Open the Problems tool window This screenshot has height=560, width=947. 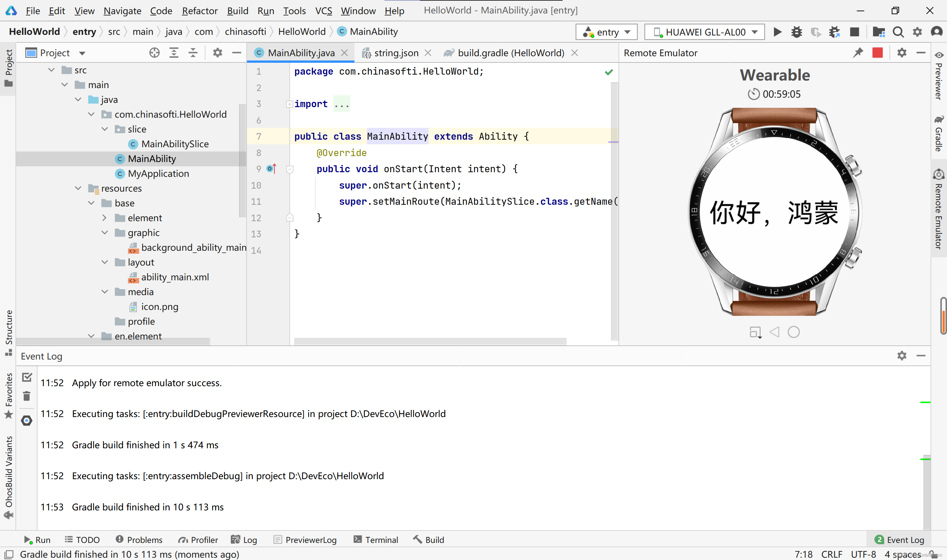click(139, 540)
